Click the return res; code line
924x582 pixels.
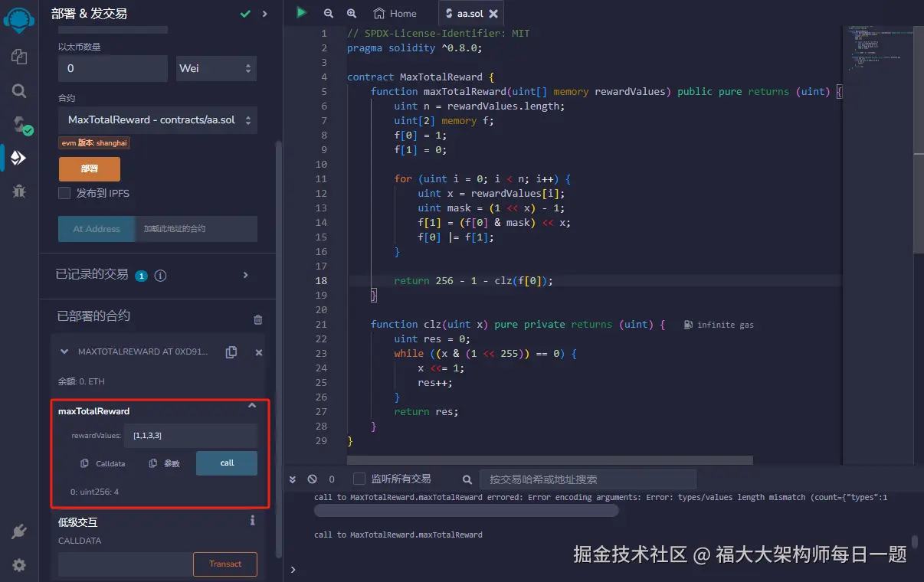click(x=426, y=412)
